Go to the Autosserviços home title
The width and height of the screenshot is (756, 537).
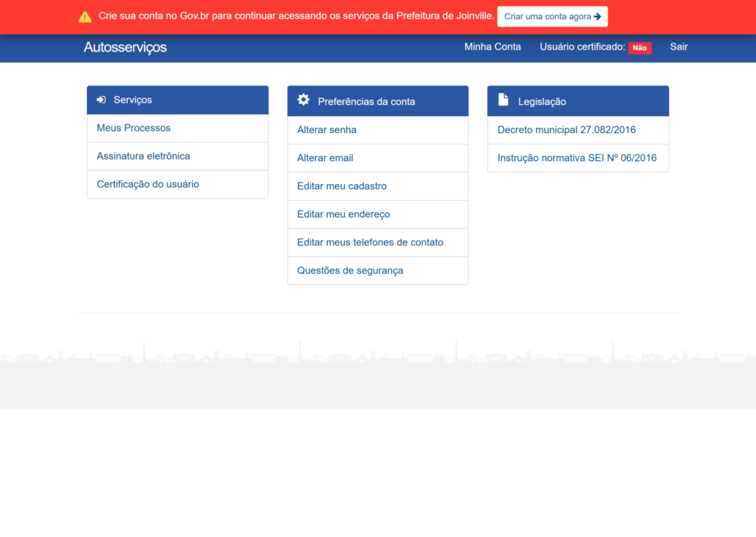pyautogui.click(x=125, y=47)
